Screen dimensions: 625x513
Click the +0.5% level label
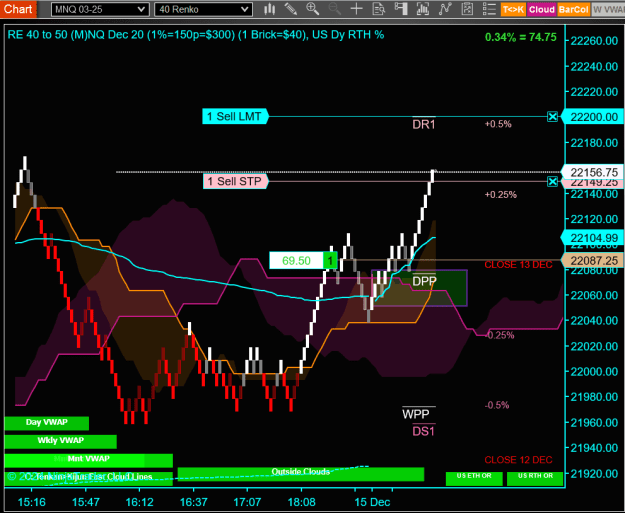[x=498, y=124]
